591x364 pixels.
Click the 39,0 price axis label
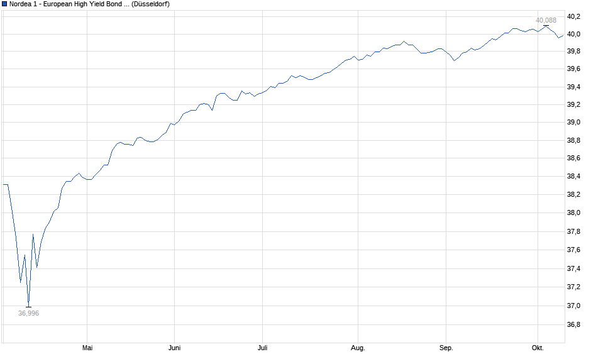pyautogui.click(x=573, y=123)
